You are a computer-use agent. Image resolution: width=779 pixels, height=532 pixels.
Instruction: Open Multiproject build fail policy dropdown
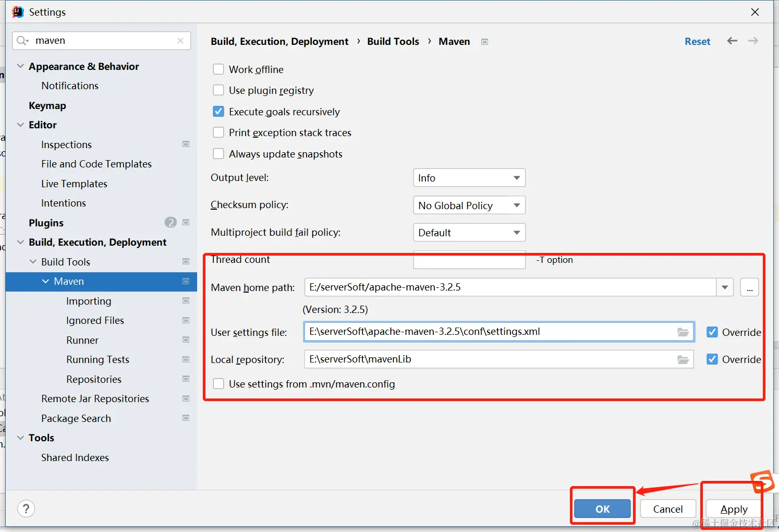tap(469, 233)
